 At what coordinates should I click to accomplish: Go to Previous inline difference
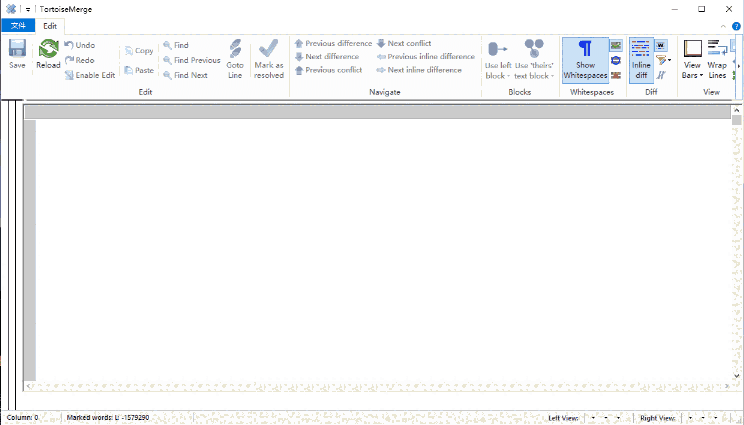[x=426, y=56]
